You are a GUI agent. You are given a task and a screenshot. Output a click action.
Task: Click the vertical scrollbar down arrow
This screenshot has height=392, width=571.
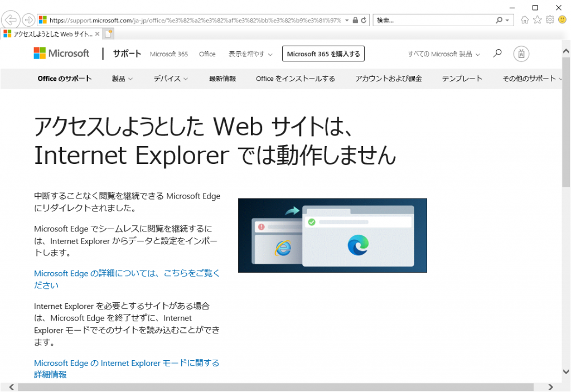coord(566,371)
